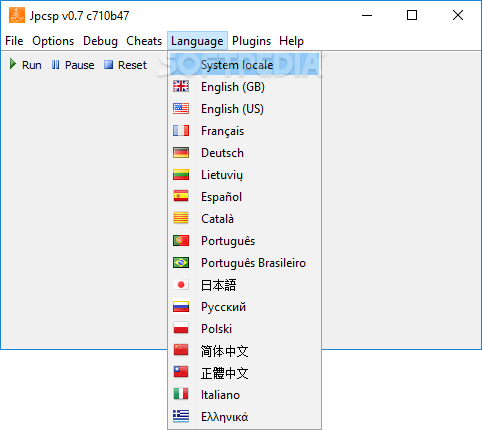The height and width of the screenshot is (430, 482).
Task: Click the Taiwan flag icon beside 正體中文
Action: (x=181, y=372)
